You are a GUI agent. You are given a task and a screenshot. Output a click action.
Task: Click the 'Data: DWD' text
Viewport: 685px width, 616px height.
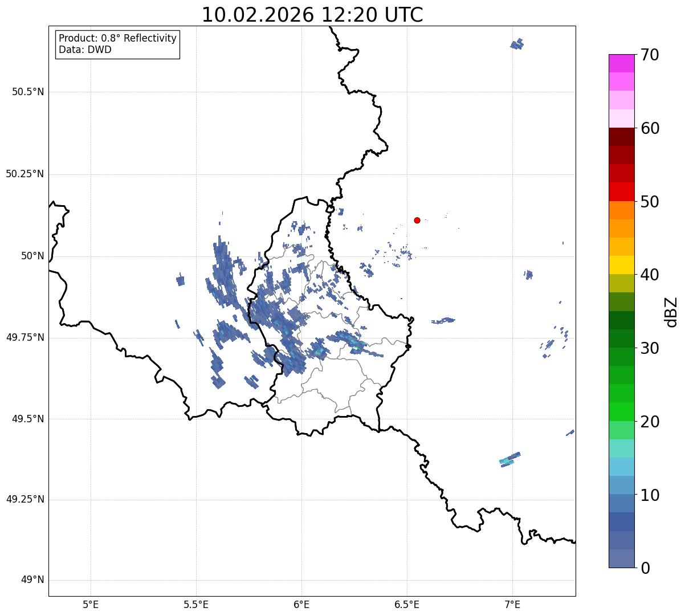85,50
